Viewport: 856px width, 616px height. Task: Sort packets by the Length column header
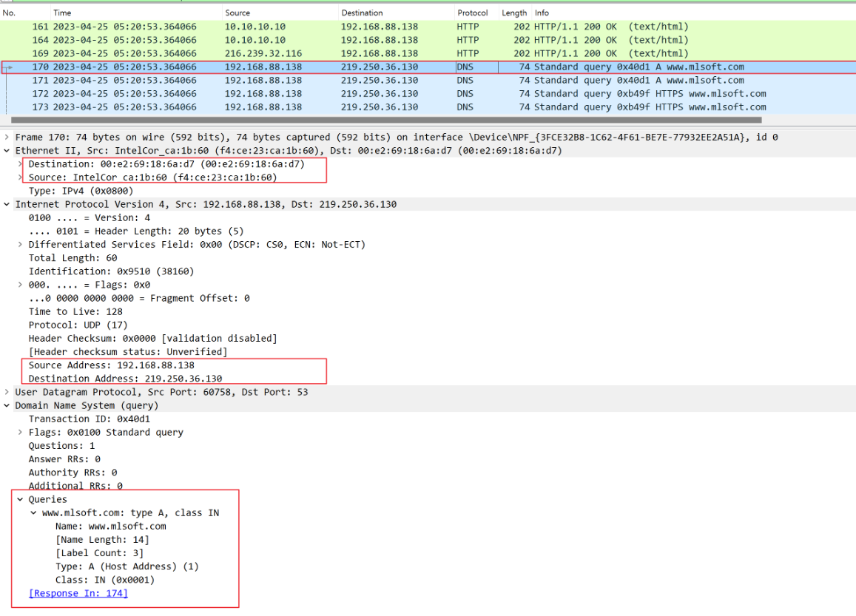[x=514, y=13]
